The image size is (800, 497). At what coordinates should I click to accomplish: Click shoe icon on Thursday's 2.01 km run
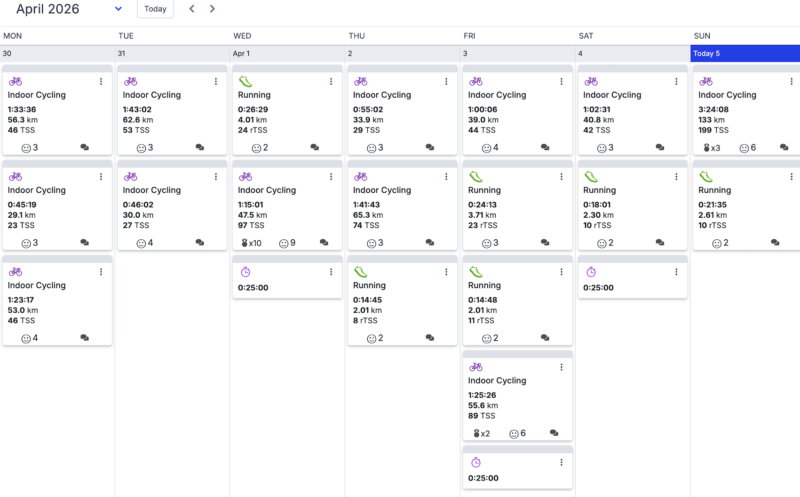pyautogui.click(x=360, y=272)
